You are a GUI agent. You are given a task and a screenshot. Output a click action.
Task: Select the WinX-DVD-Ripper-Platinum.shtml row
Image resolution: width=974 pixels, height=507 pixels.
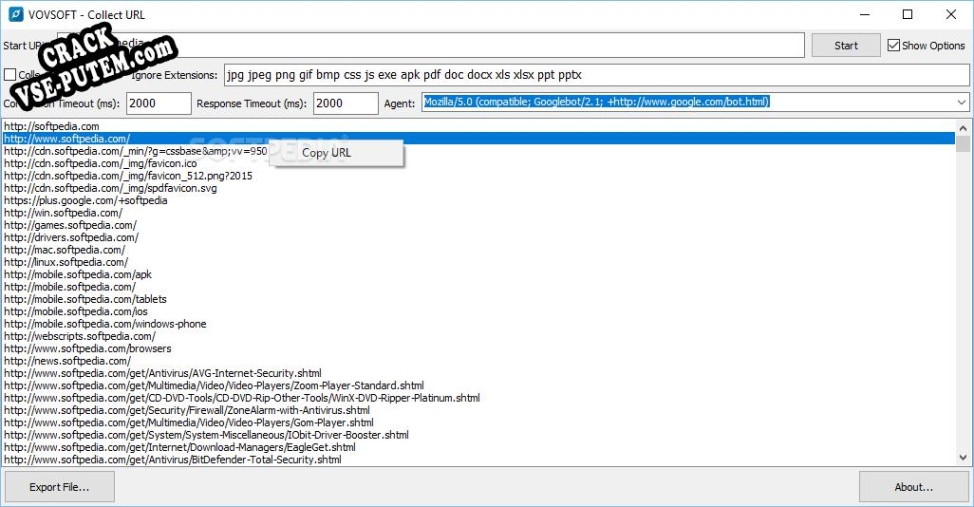click(478, 398)
